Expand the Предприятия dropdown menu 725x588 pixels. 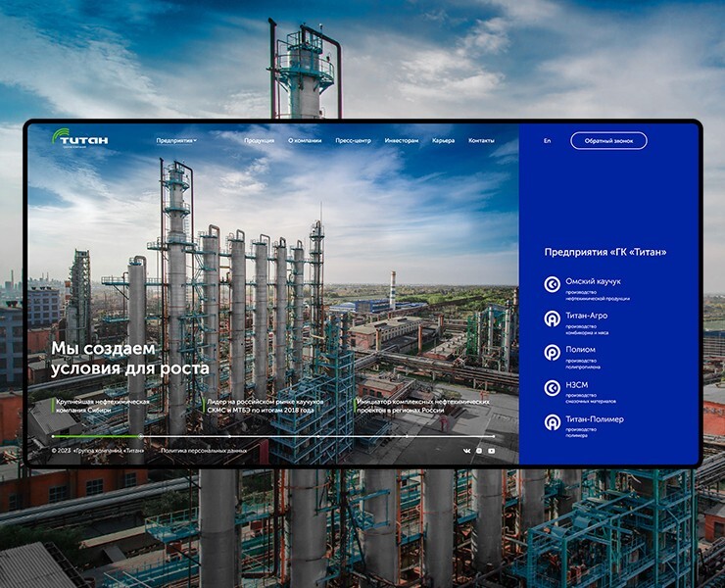pyautogui.click(x=176, y=141)
